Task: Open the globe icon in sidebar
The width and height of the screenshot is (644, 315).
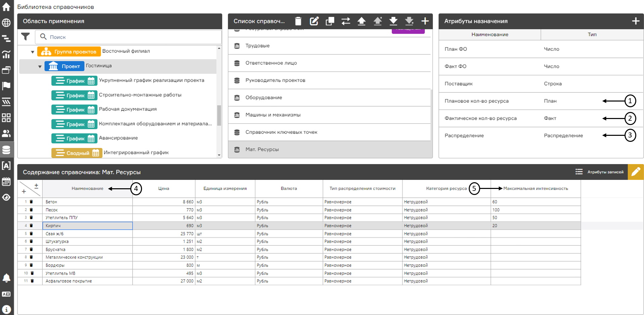Action: click(6, 23)
